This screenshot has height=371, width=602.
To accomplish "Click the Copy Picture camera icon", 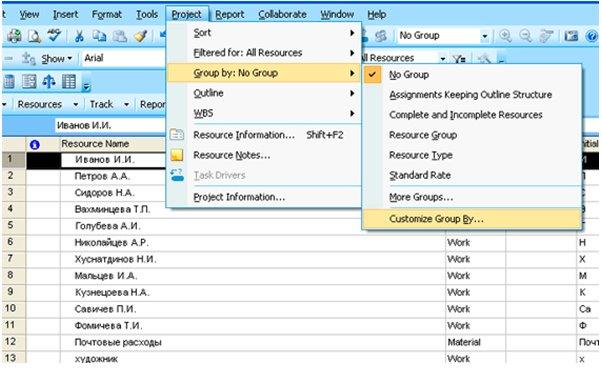I will (x=571, y=36).
